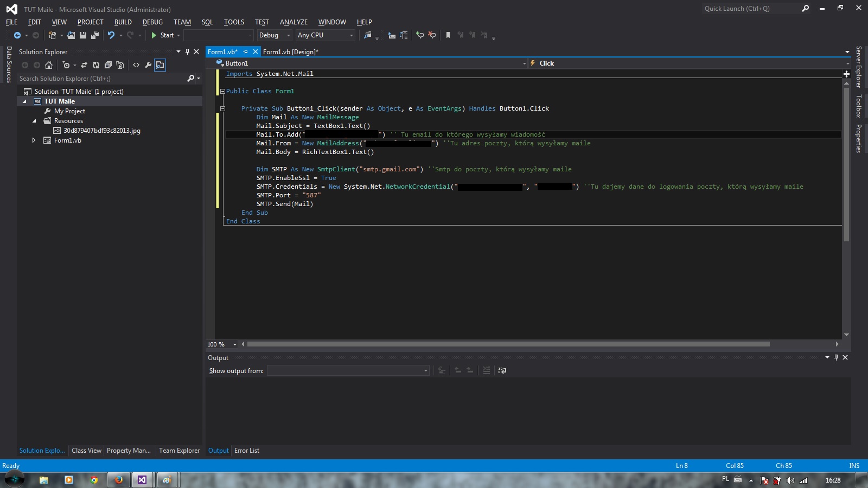Click Quick Launch search magnifier icon
This screenshot has width=868, height=488.
click(x=806, y=8)
